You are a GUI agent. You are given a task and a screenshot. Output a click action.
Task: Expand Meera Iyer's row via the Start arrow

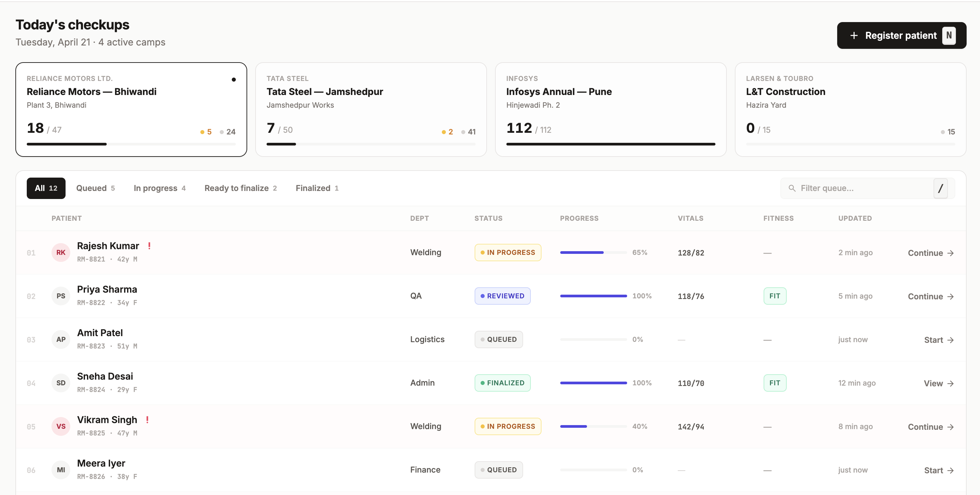(951, 470)
